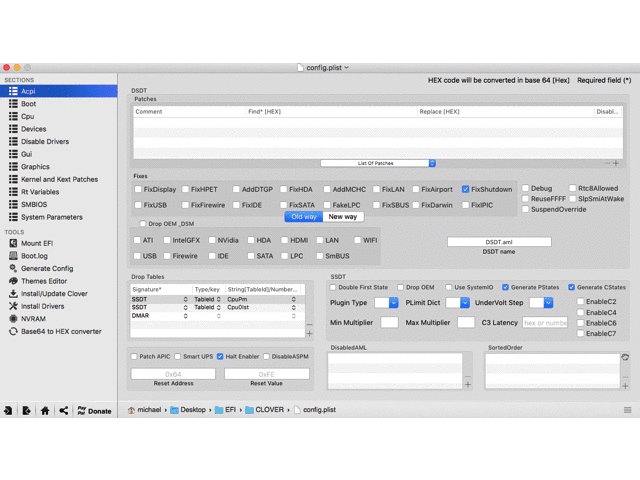Click the PayPal Donate button

pyautogui.click(x=94, y=411)
